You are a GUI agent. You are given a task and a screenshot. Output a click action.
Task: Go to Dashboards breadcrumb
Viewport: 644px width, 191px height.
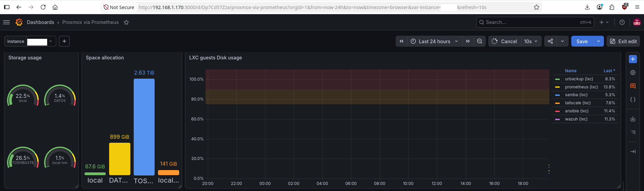(x=40, y=22)
